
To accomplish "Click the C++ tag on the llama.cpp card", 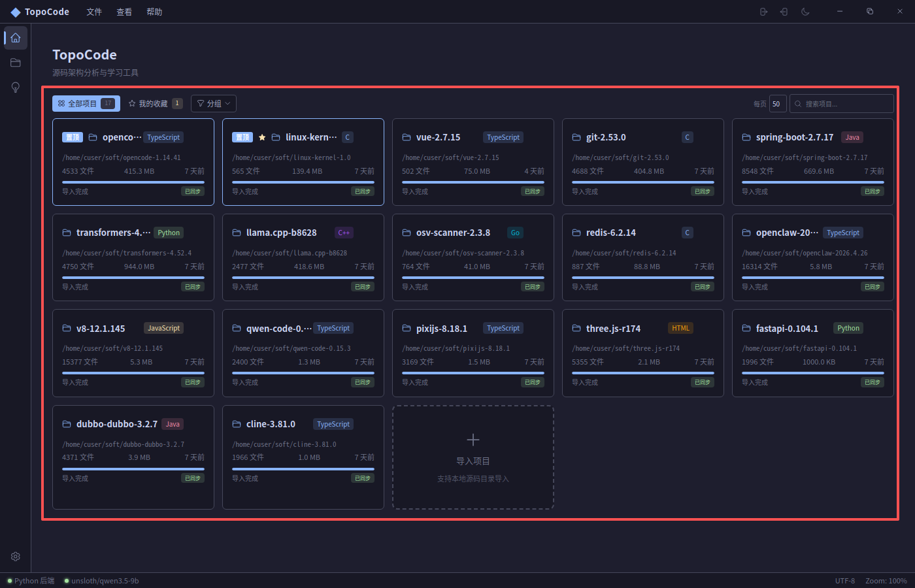I will [x=344, y=233].
